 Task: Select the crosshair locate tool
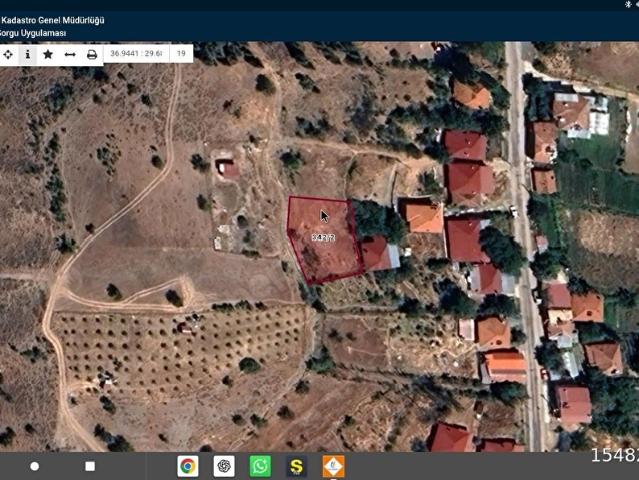(8, 54)
